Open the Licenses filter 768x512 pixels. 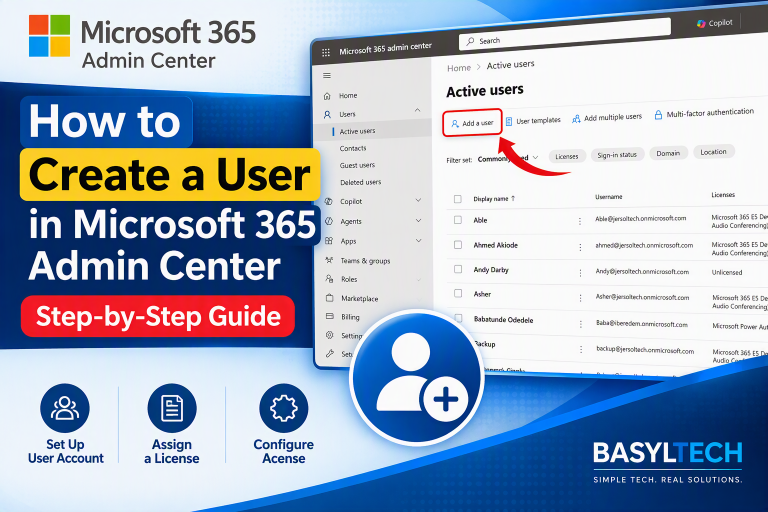click(x=567, y=156)
